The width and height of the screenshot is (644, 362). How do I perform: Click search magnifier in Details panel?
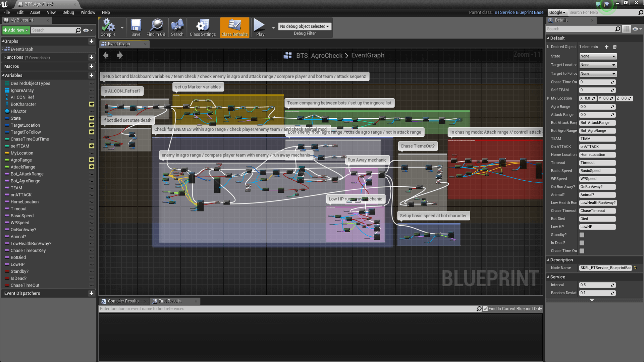click(x=618, y=29)
